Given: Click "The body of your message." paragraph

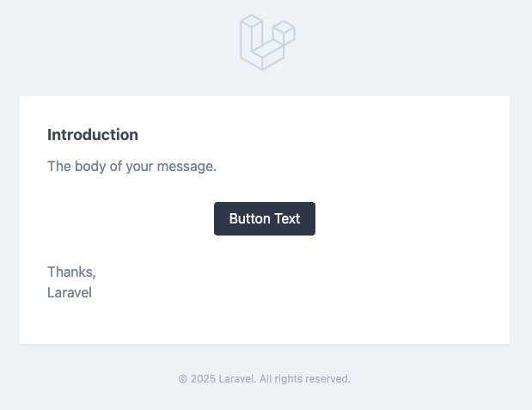Looking at the screenshot, I should tap(131, 166).
